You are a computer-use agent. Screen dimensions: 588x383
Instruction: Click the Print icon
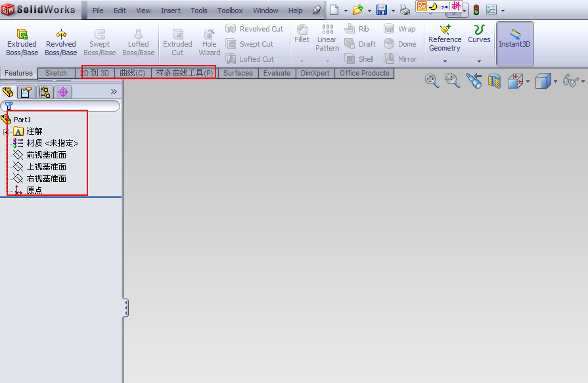(x=405, y=10)
